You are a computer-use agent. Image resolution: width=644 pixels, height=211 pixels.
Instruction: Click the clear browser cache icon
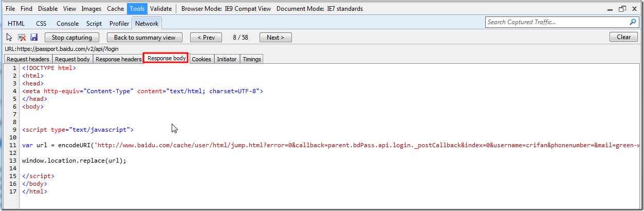[x=22, y=37]
